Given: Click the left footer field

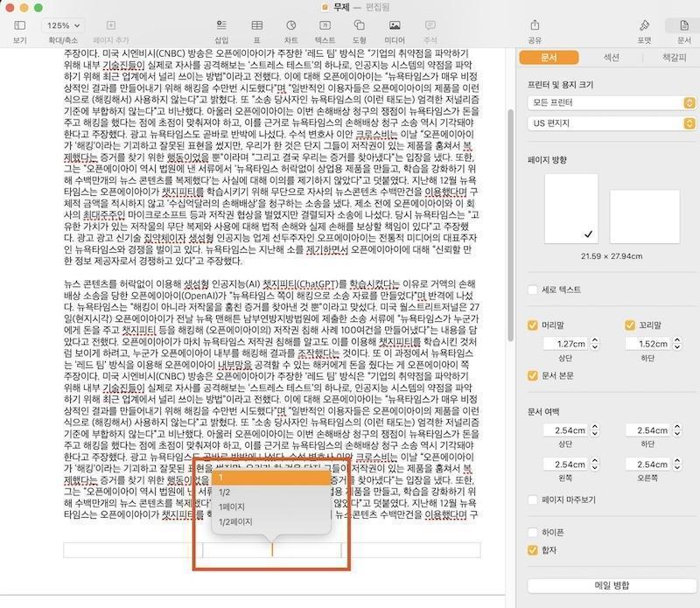Looking at the screenshot, I should tap(133, 550).
